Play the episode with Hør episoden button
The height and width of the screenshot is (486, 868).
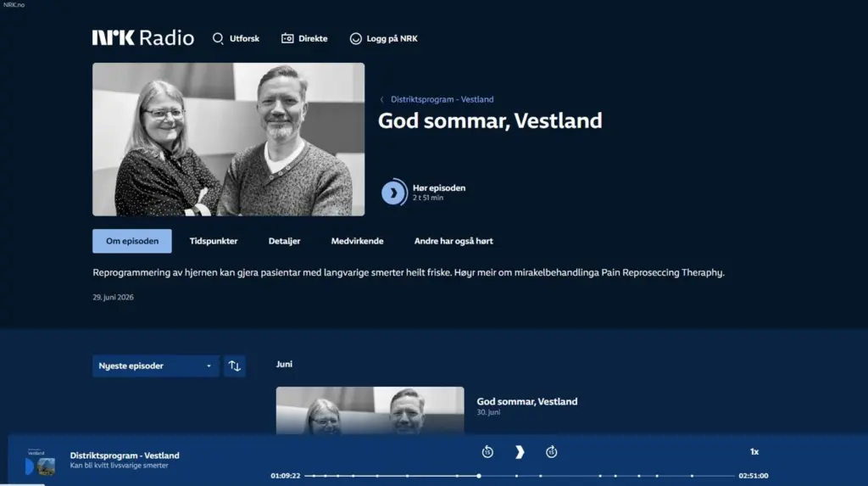[424, 193]
